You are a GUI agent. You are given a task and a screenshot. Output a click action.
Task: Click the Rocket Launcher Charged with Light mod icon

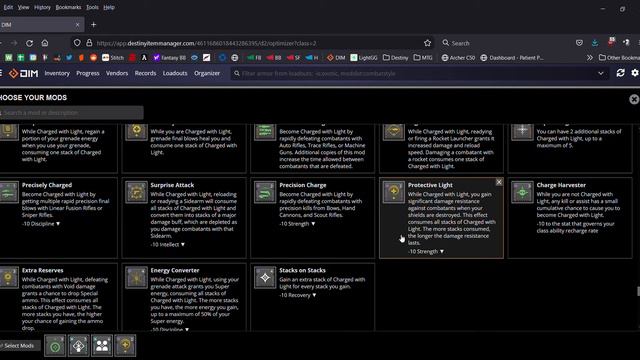point(393,132)
